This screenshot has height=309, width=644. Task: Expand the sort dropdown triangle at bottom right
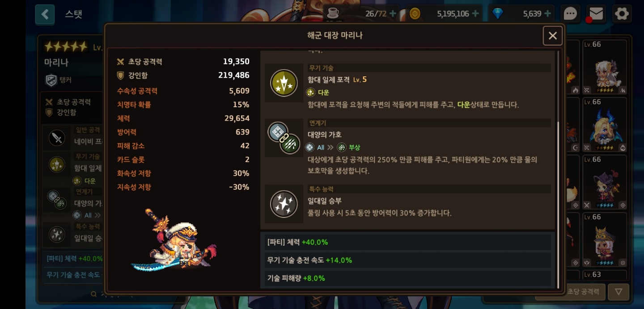(619, 292)
